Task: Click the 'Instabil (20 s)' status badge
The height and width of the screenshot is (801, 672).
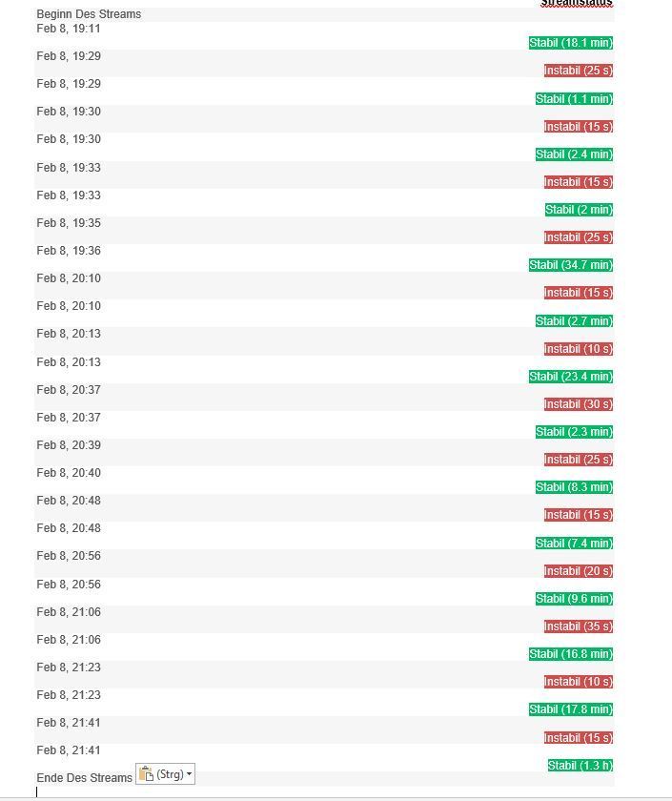Action: click(578, 571)
